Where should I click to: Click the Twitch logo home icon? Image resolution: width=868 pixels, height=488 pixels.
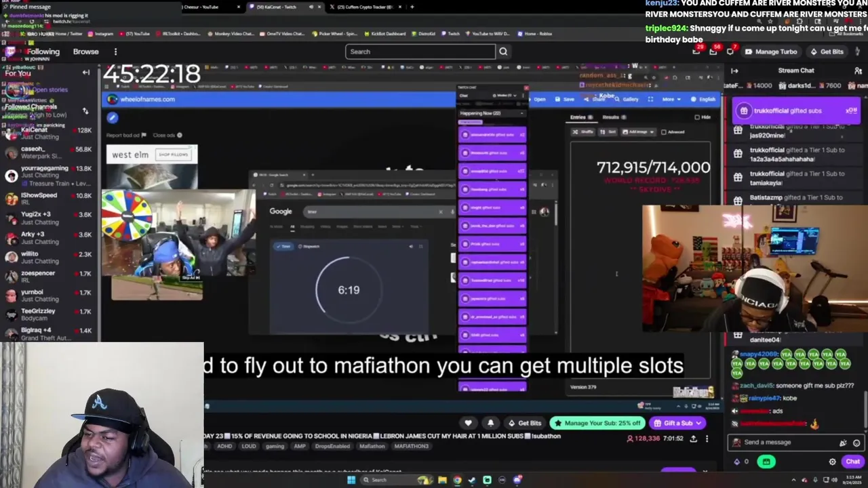point(10,52)
